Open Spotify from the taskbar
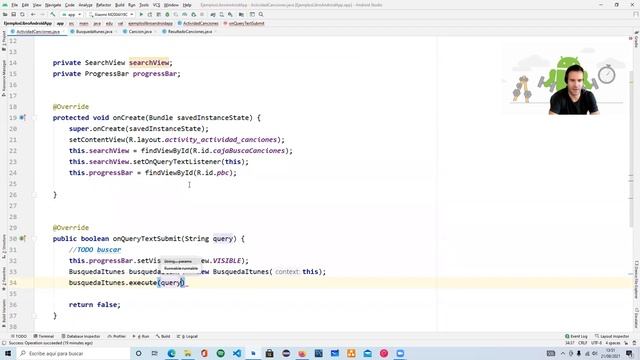This screenshot has width=640, height=360. (220, 353)
